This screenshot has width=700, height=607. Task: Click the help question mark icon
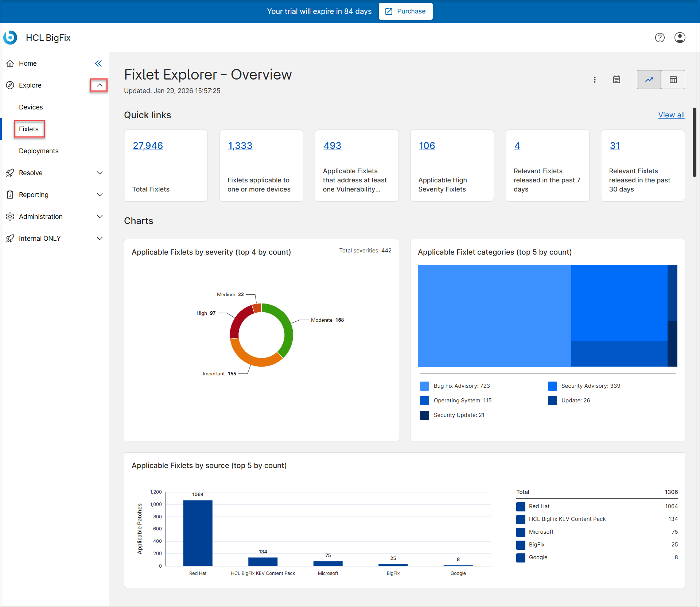tap(660, 38)
